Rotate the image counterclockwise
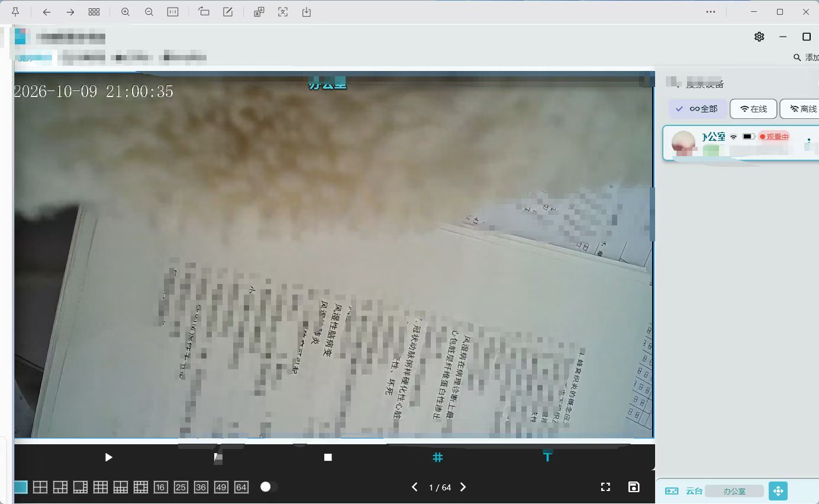The height and width of the screenshot is (504, 819). coord(204,12)
